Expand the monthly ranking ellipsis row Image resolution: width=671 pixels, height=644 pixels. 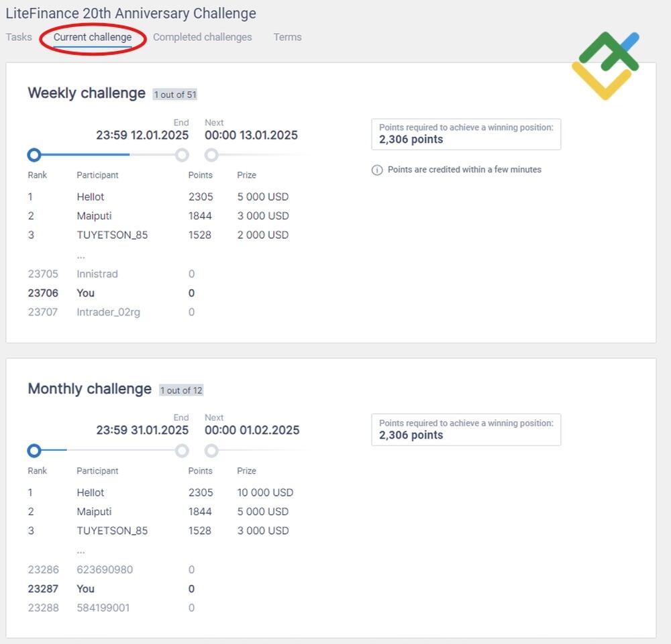point(81,550)
